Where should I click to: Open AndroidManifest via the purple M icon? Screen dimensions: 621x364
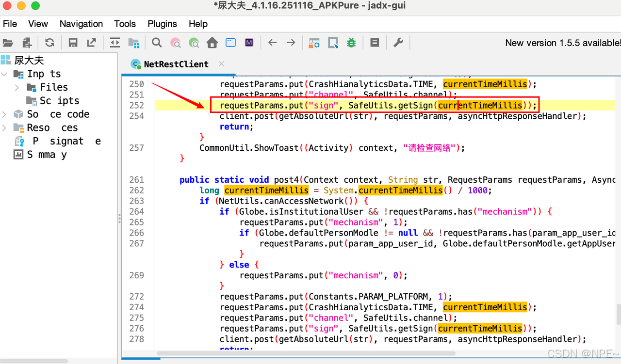pos(249,43)
